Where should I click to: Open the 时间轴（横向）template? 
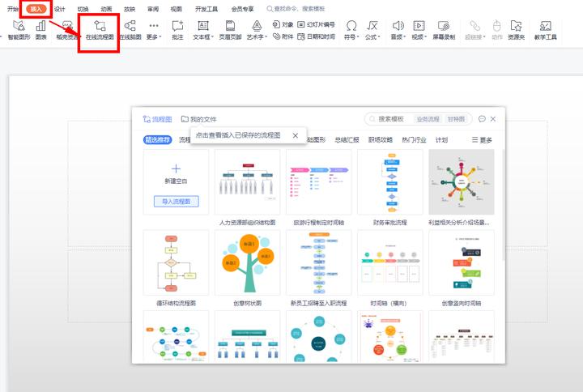pyautogui.click(x=390, y=262)
